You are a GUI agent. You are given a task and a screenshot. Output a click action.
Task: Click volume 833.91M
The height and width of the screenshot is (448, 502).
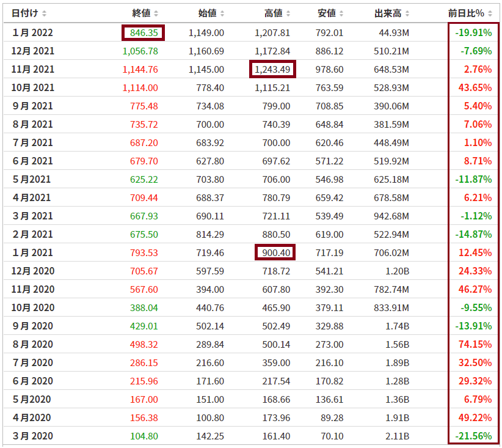pyautogui.click(x=391, y=307)
